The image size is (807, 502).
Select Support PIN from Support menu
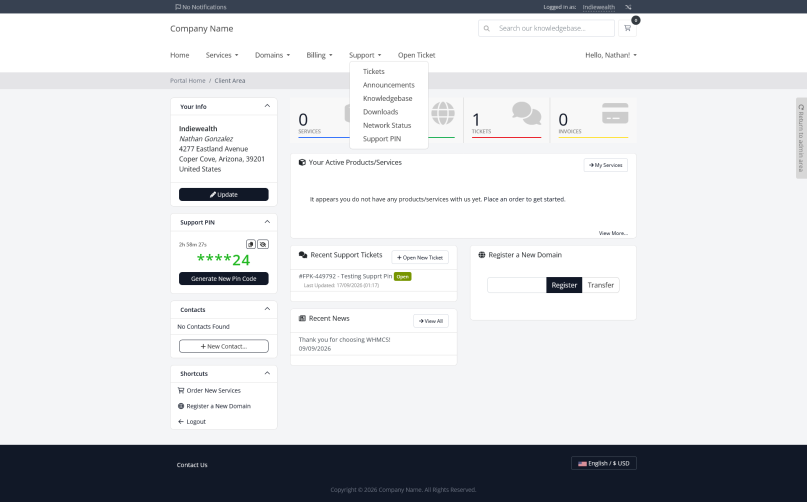point(382,139)
